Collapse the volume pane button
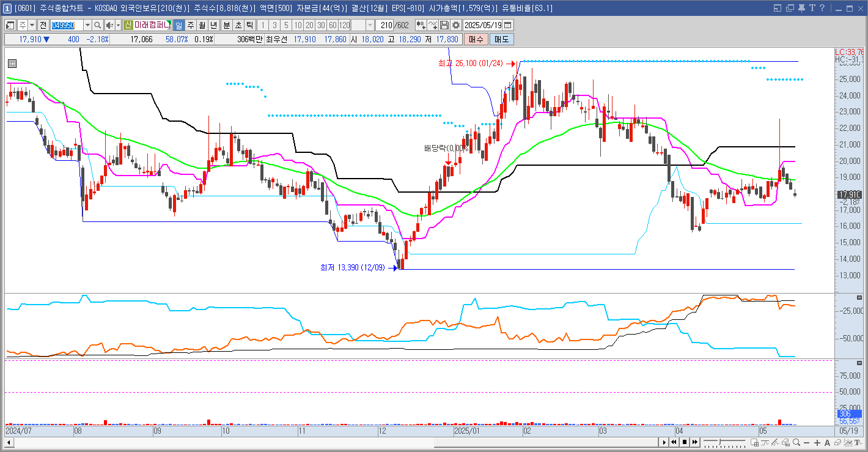The image size is (868, 452). 859,363
